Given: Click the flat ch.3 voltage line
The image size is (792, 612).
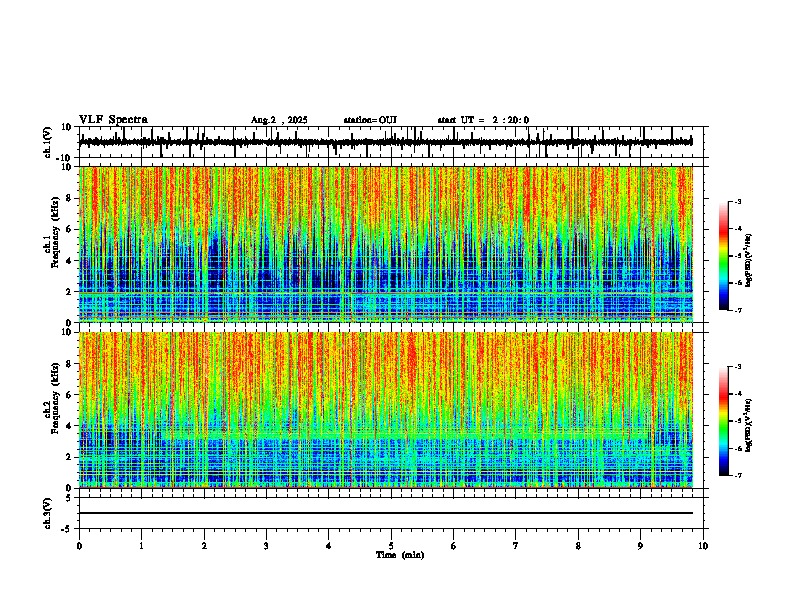Looking at the screenshot, I should (386, 513).
